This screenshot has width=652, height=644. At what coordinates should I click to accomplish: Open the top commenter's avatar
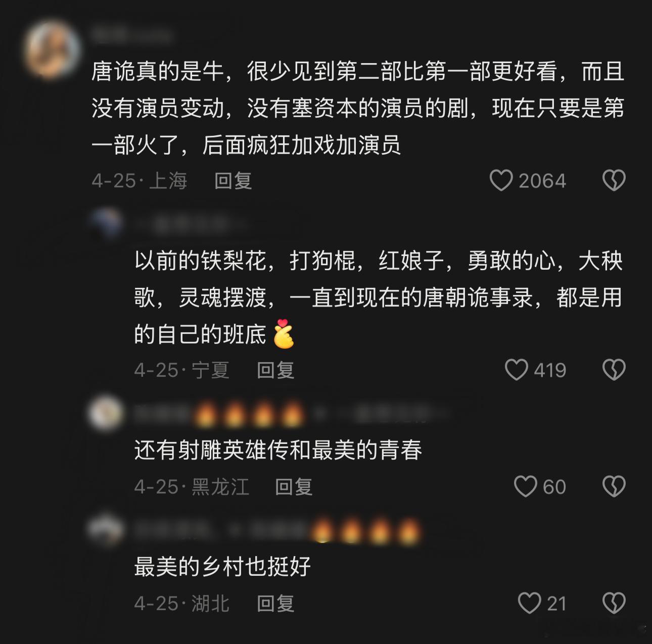click(x=53, y=49)
